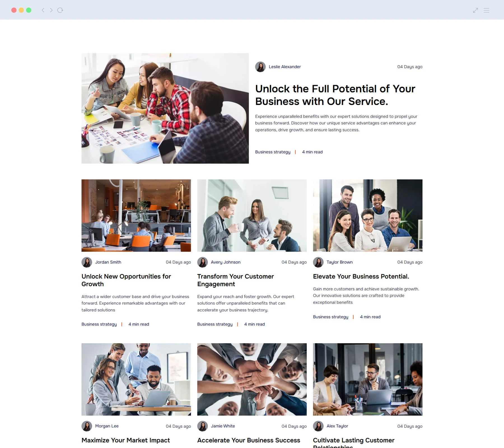Open 'Maximize Your Market Impact' article

pos(126,440)
